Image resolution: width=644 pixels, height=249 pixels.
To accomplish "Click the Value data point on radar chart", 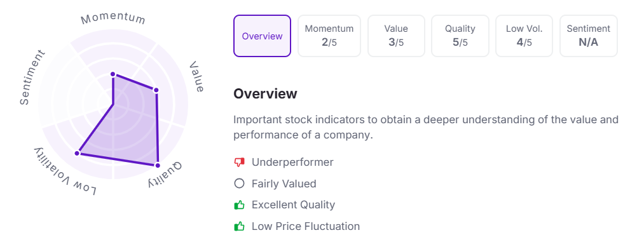I will [156, 90].
